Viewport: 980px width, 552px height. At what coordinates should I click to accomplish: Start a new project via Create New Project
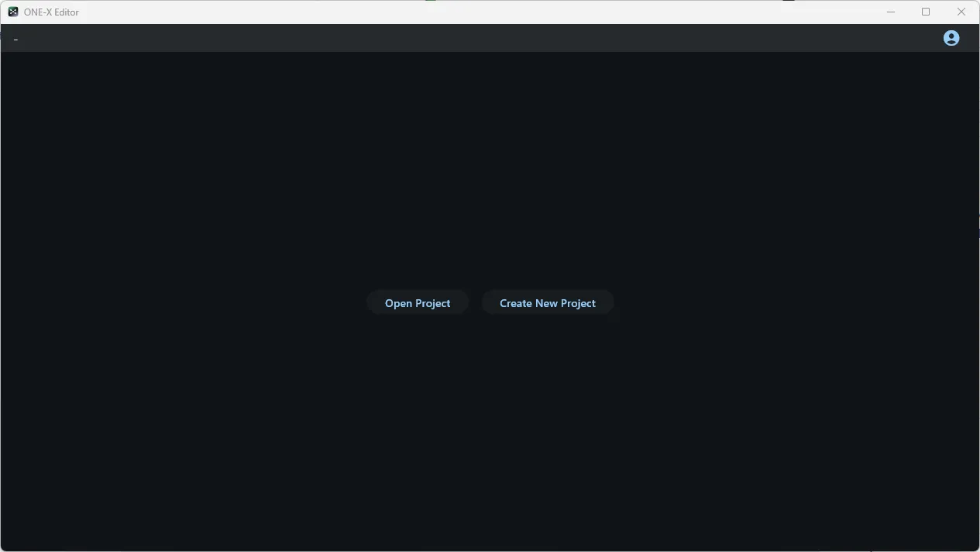(x=548, y=303)
